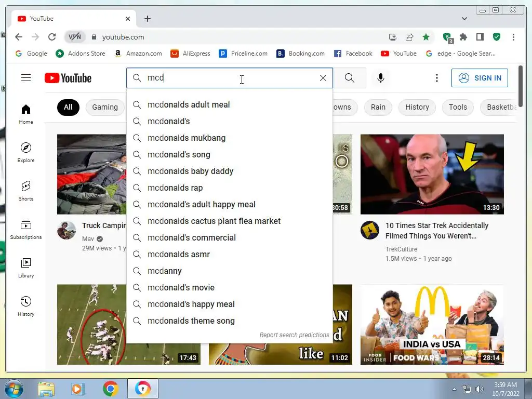The height and width of the screenshot is (399, 532).
Task: Choose suggestion mcdonald's song
Action: tap(229, 154)
